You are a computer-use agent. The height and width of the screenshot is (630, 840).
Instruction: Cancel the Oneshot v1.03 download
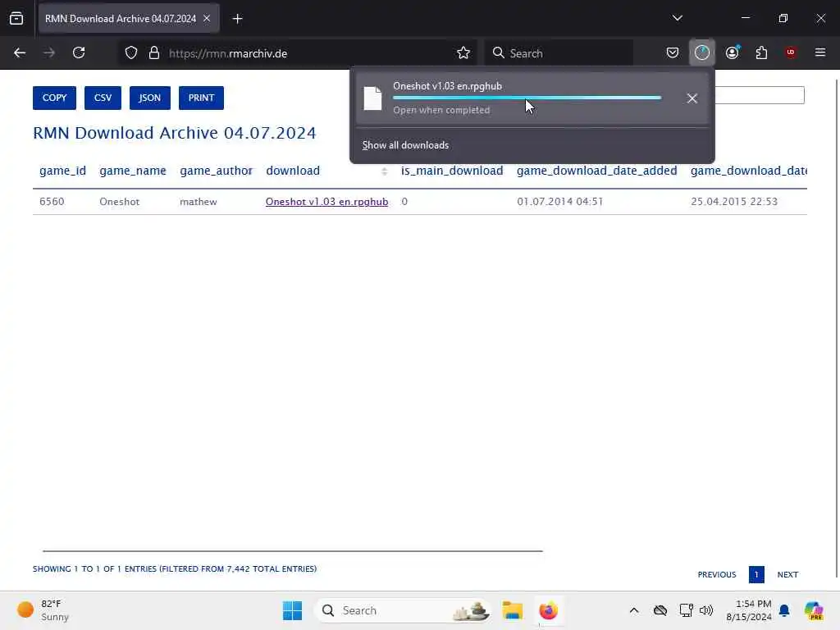click(x=692, y=98)
